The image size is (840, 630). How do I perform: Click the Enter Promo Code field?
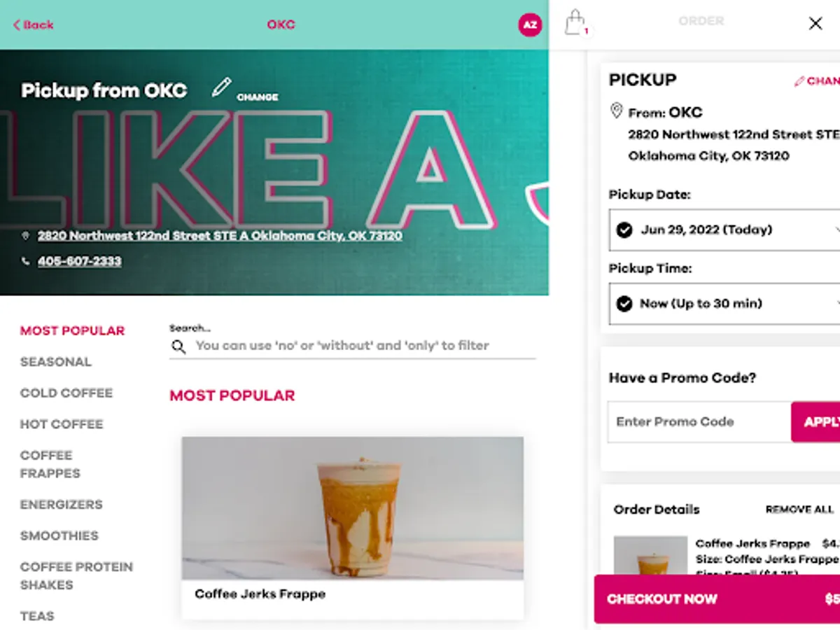coord(699,421)
